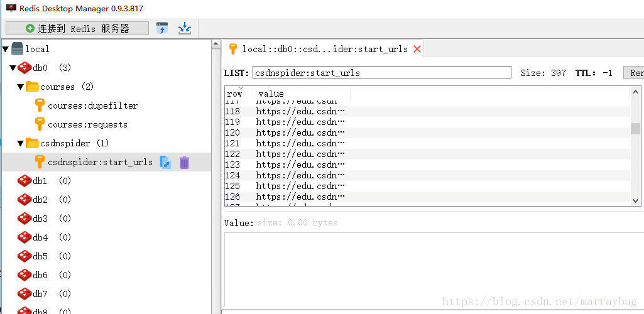This screenshot has width=644, height=314.
Task: Open the courses:dupefilter key
Action: tap(93, 106)
